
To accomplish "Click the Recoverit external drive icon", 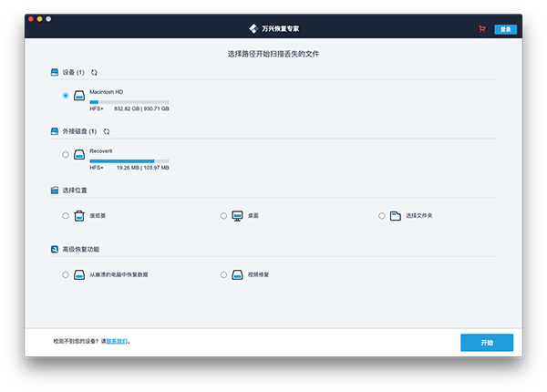I will tap(79, 154).
